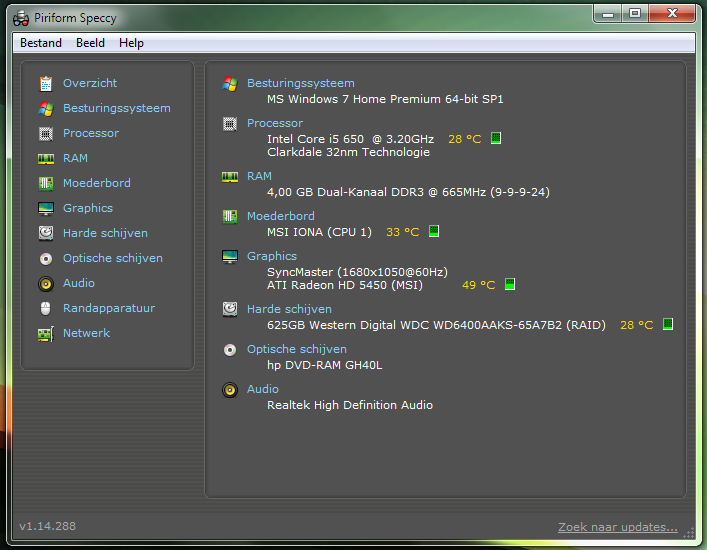Screen dimensions: 707x550
Task: Click the Randapparatuur mouse icon in sidebar
Action: 45,308
